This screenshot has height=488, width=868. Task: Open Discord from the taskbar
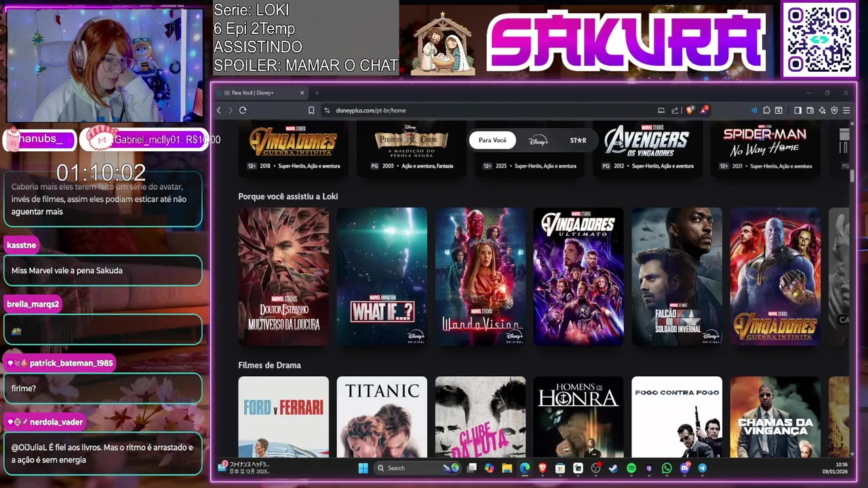684,468
